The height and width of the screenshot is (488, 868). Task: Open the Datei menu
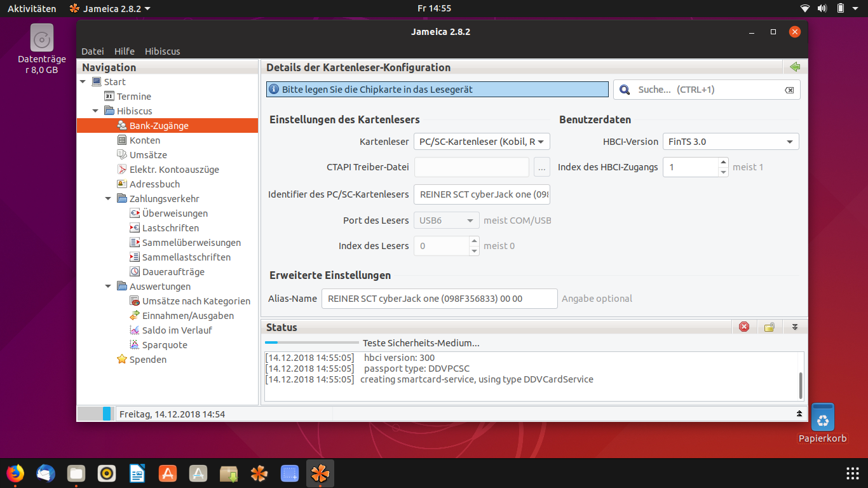tap(93, 51)
